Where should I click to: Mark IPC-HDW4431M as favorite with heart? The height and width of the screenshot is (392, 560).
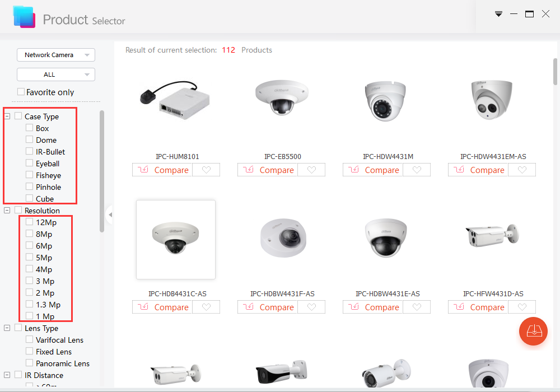[x=417, y=170]
